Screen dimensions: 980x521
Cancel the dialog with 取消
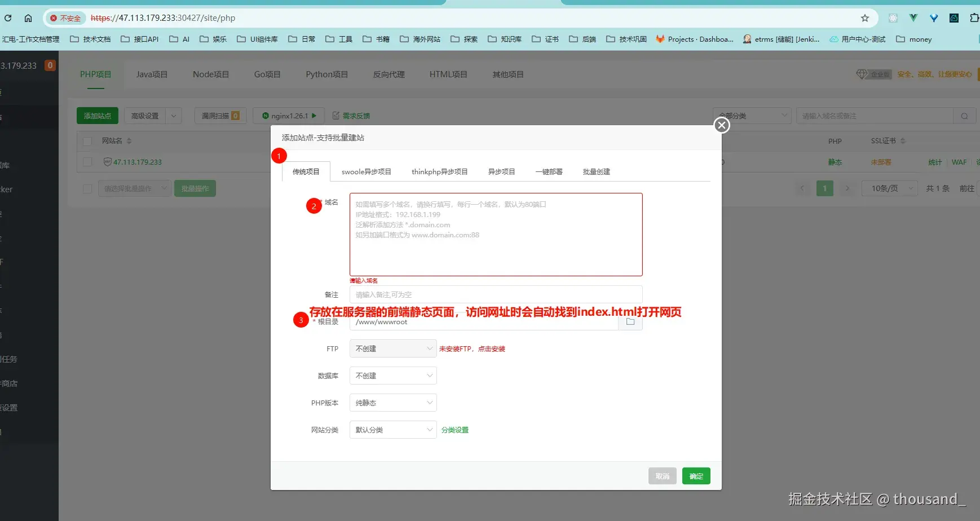click(663, 476)
